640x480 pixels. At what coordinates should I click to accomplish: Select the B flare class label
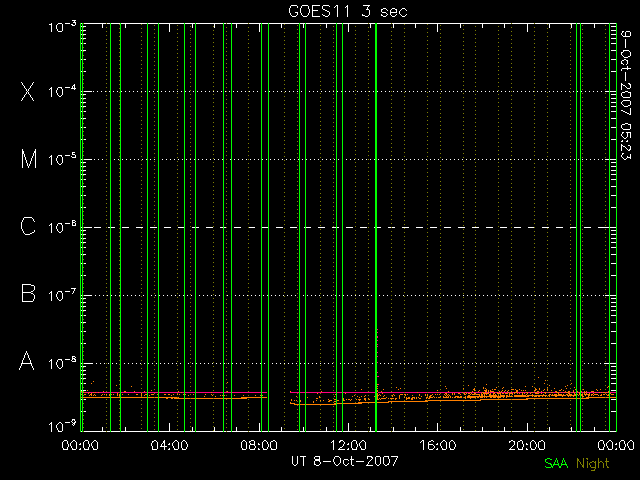(x=28, y=293)
